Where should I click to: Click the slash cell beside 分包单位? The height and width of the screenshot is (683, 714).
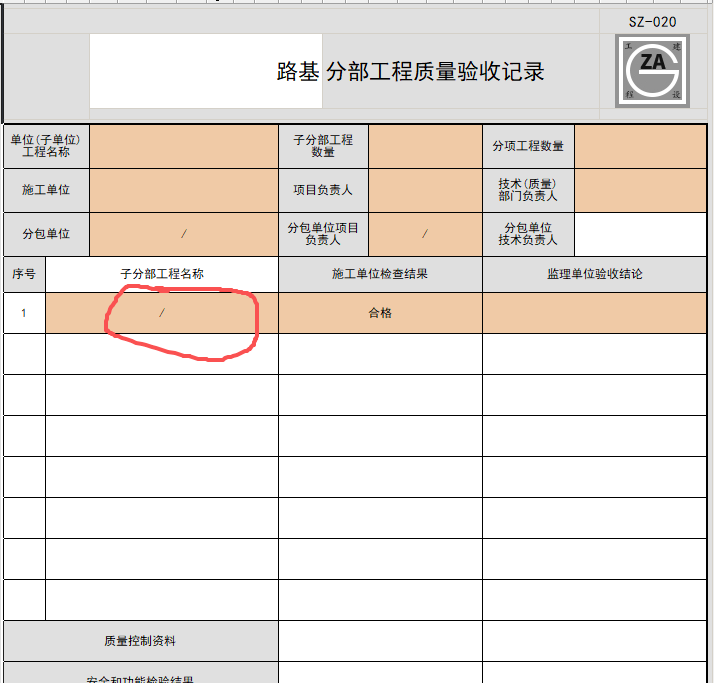(184, 234)
